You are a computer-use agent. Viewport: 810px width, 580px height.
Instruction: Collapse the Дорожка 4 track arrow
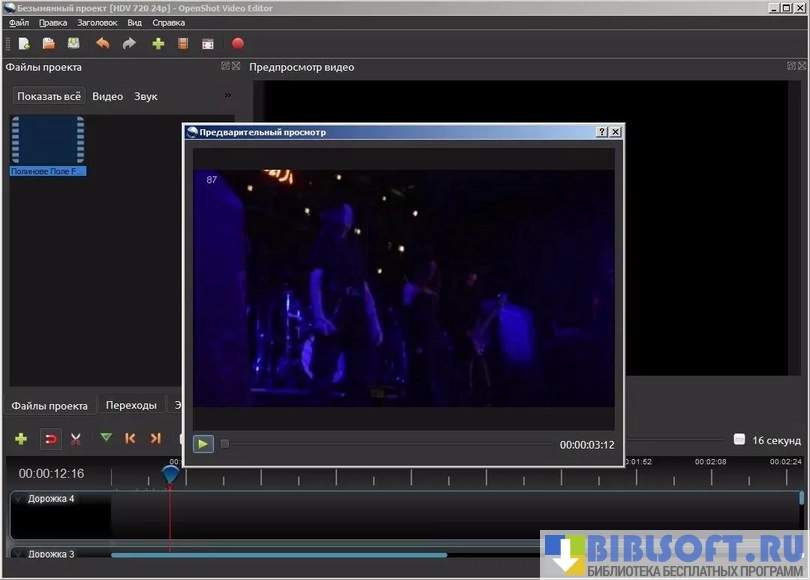click(x=18, y=498)
